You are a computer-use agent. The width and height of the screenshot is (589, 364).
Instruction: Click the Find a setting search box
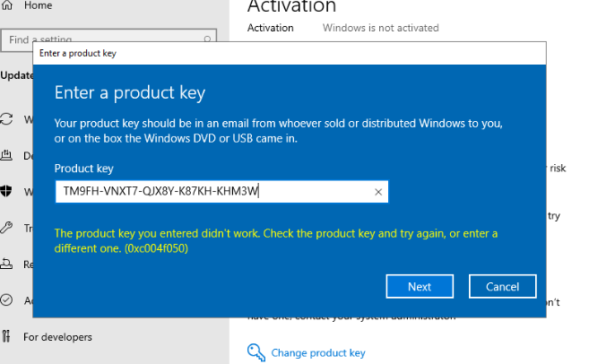108,39
